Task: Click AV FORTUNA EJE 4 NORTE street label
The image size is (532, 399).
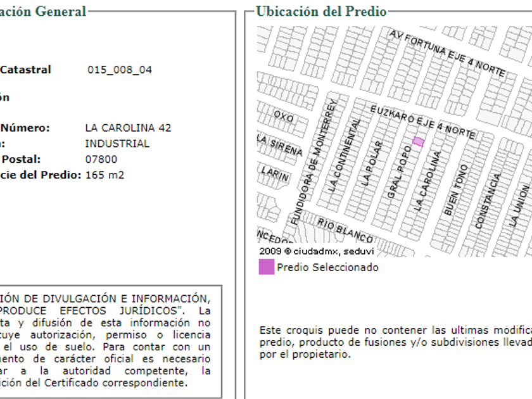Action: [447, 54]
